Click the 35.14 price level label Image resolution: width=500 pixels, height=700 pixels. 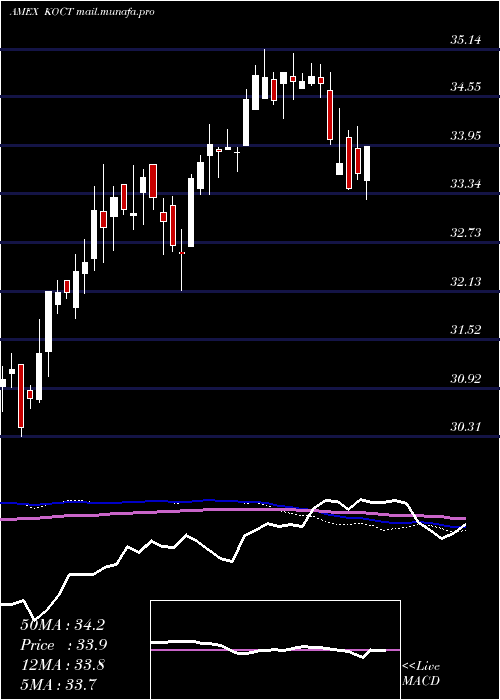[466, 40]
